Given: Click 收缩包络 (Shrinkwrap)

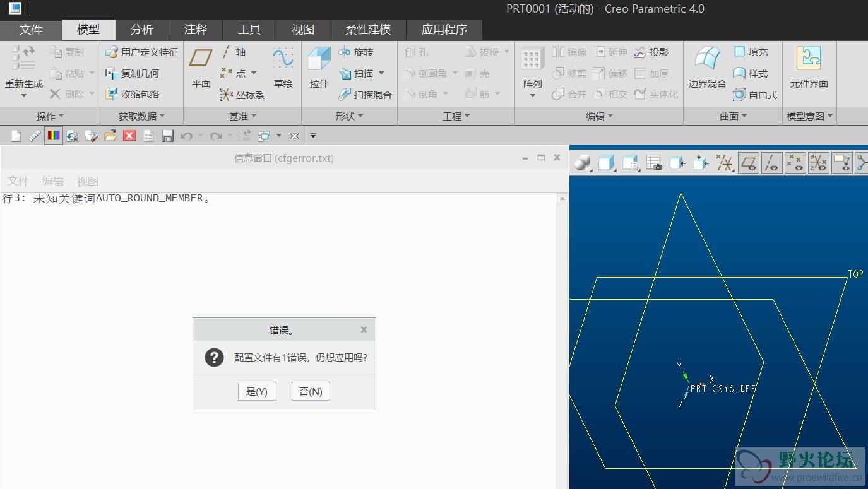Looking at the screenshot, I should (x=132, y=95).
